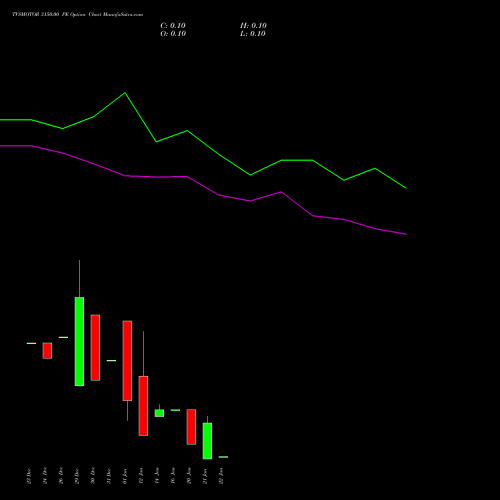Click the 23 Dec date axis label
500x500 pixels.
(29, 476)
